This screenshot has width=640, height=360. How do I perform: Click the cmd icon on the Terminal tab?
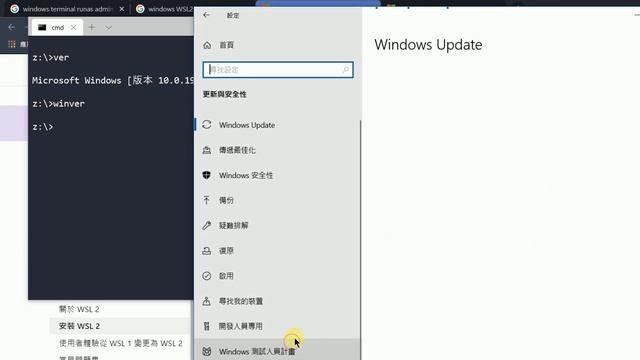click(x=42, y=27)
